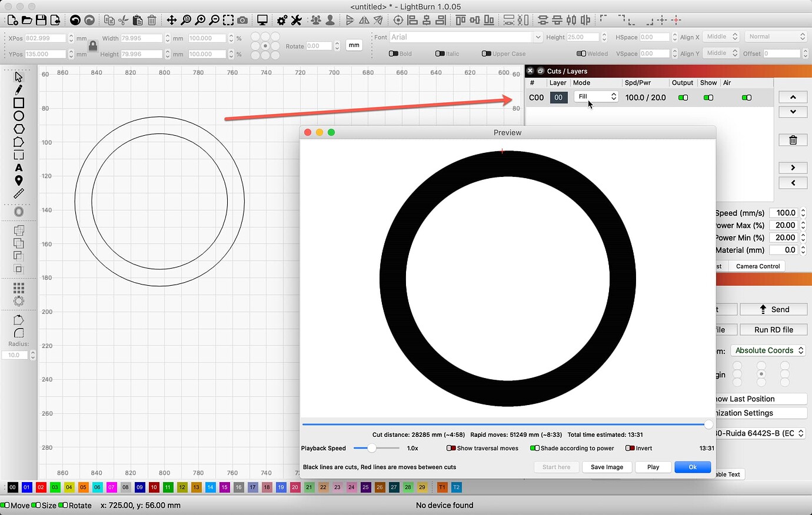The width and height of the screenshot is (812, 515).
Task: Activate the Text tool
Action: click(18, 168)
